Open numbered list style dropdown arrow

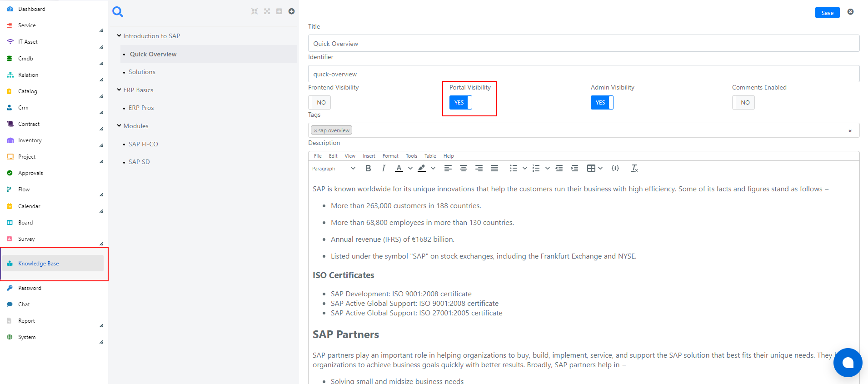(x=548, y=168)
